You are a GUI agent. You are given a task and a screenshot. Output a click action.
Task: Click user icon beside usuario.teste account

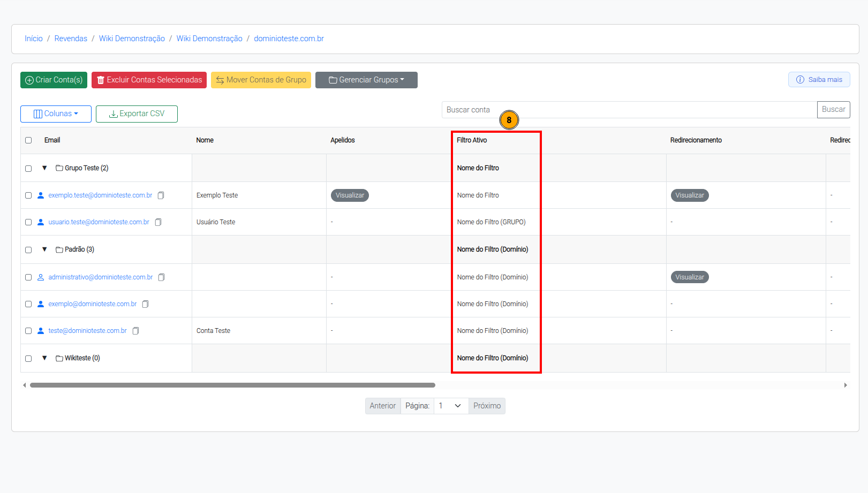point(41,222)
